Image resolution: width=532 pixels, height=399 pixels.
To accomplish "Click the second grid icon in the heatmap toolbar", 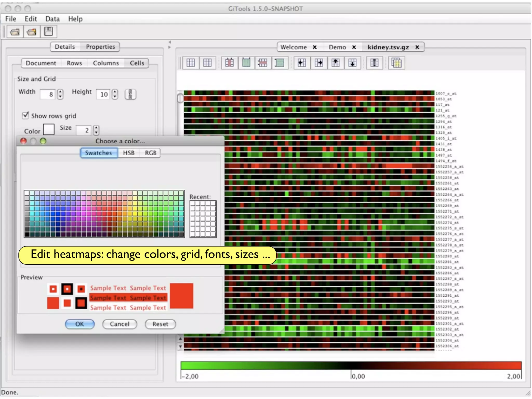I will point(207,63).
